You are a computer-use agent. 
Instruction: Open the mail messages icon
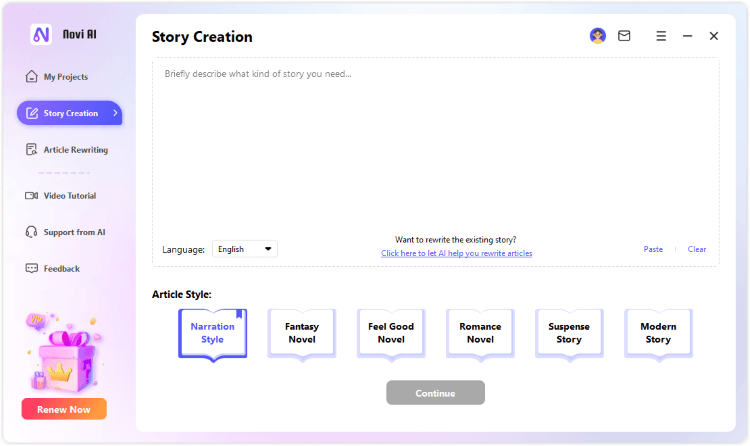pyautogui.click(x=624, y=36)
